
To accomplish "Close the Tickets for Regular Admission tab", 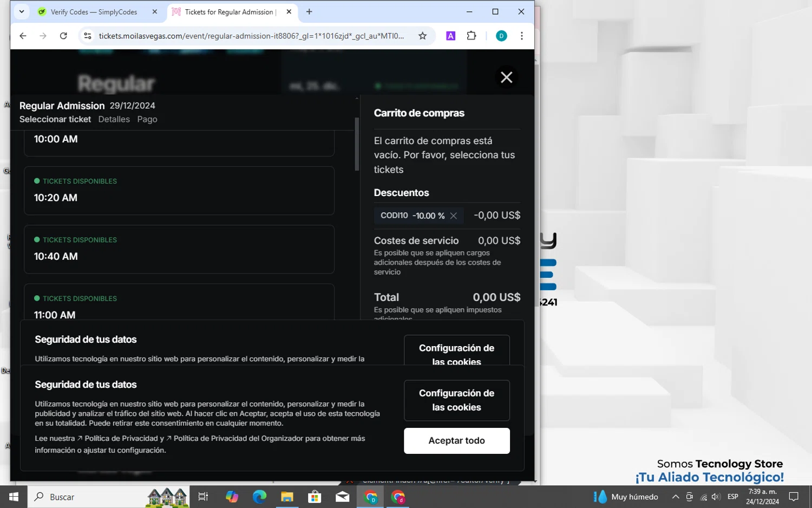I will coord(289,12).
